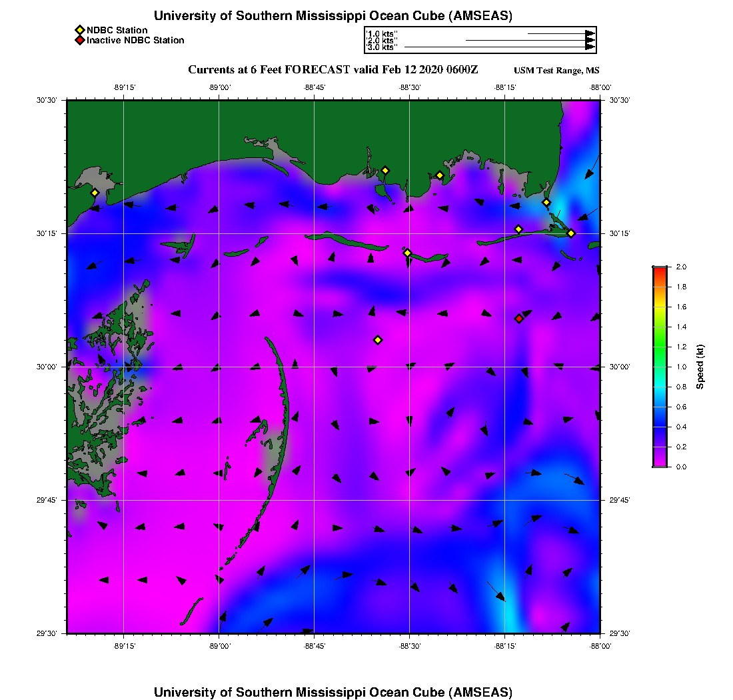The width and height of the screenshot is (733, 700).
Task: Click the '3.0 kts' scale label
Action: 381,47
